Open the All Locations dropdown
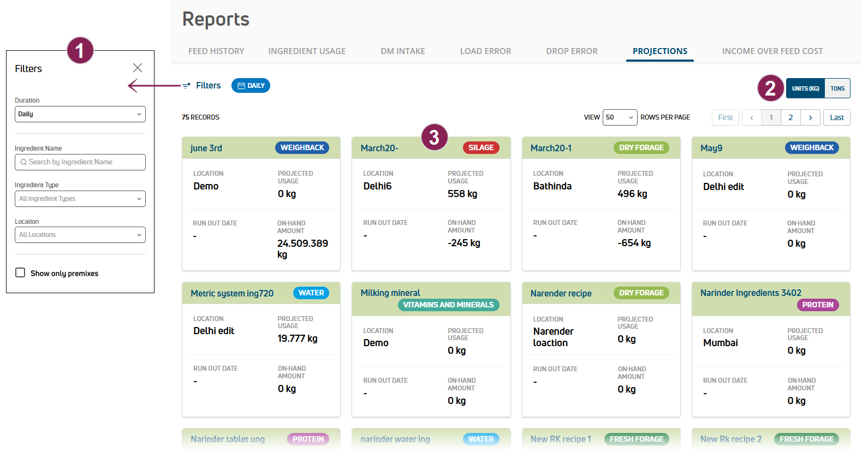This screenshot has width=868, height=457. tap(80, 235)
